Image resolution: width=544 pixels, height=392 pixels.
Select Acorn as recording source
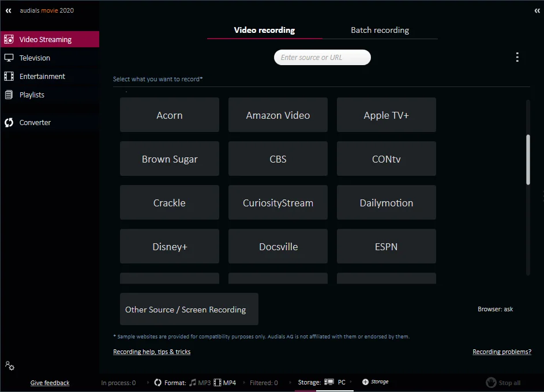coord(169,115)
